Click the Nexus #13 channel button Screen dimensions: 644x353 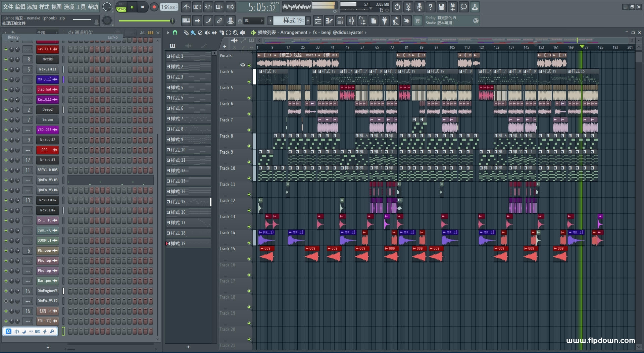pyautogui.click(x=47, y=69)
